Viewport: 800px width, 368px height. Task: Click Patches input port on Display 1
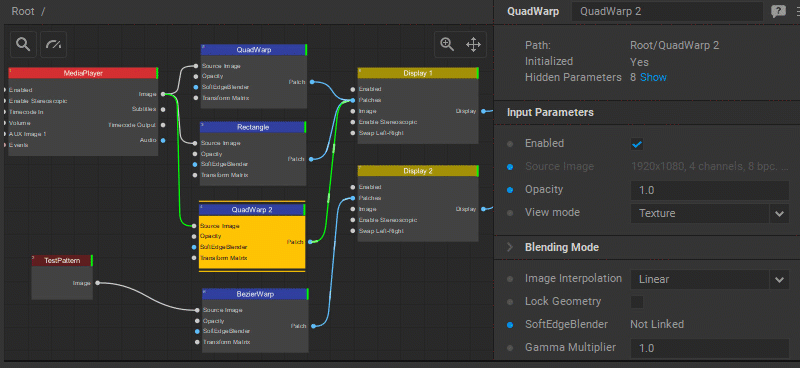point(353,100)
